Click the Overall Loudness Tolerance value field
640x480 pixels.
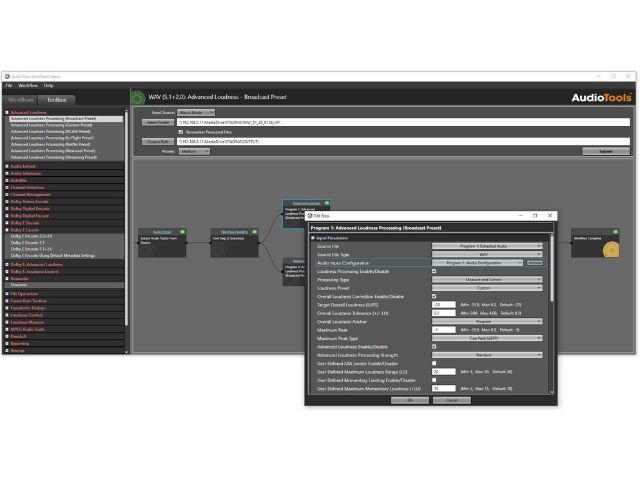444,313
